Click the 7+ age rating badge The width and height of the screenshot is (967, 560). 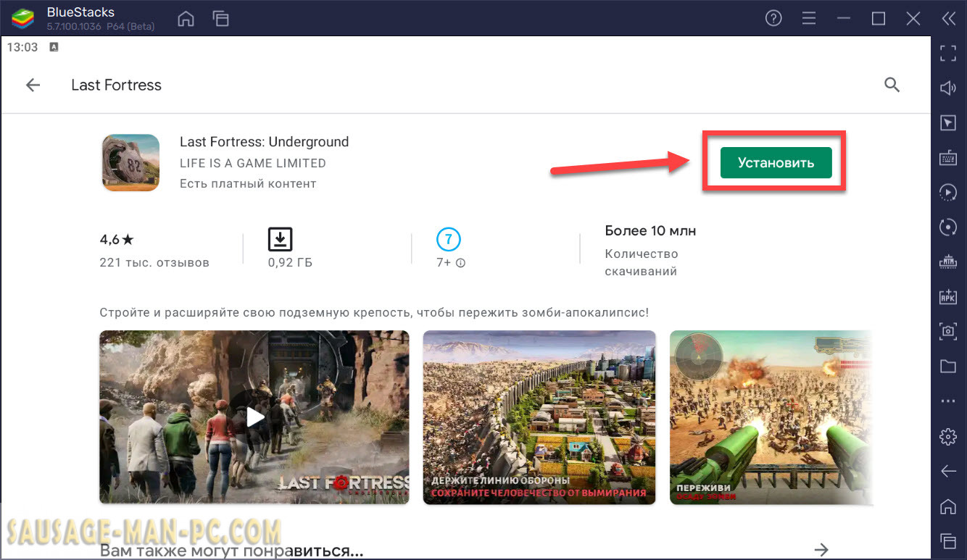[449, 238]
